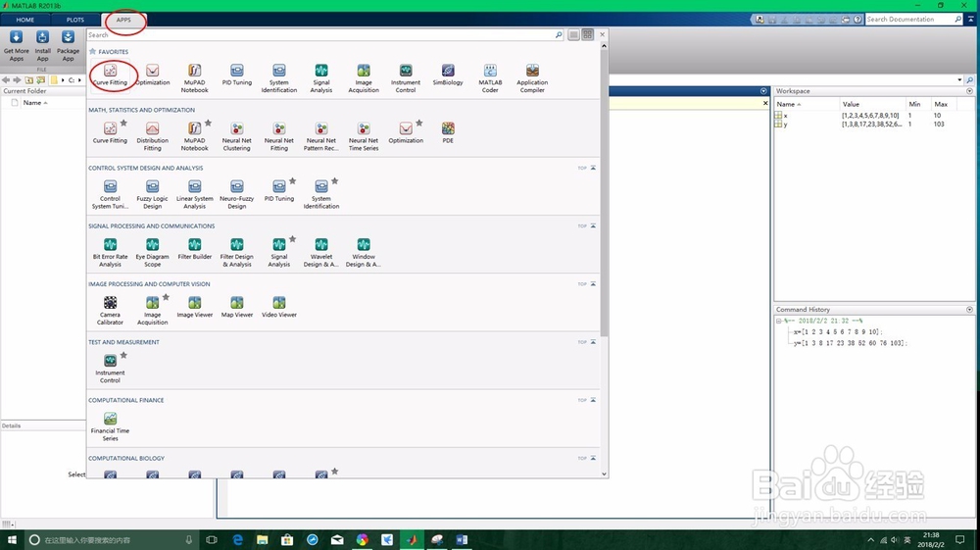
Task: Collapse Control System Design and Analysis section
Action: pyautogui.click(x=593, y=168)
